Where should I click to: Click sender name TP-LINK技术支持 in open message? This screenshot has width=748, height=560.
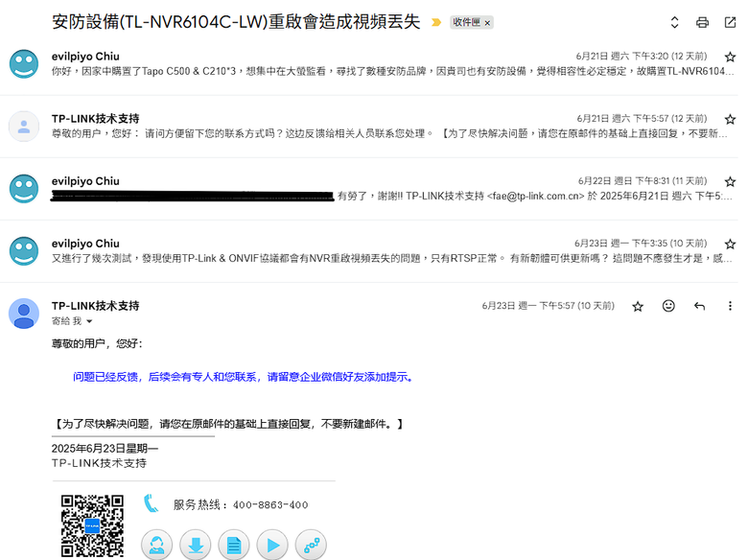tap(95, 306)
